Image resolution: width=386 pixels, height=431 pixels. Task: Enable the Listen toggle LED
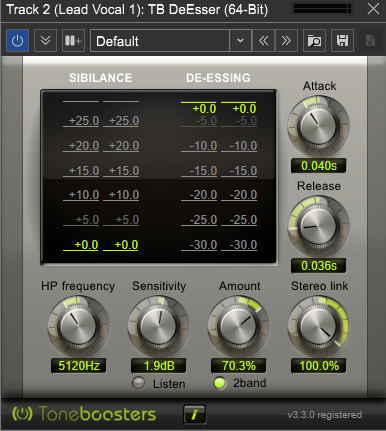pos(138,383)
